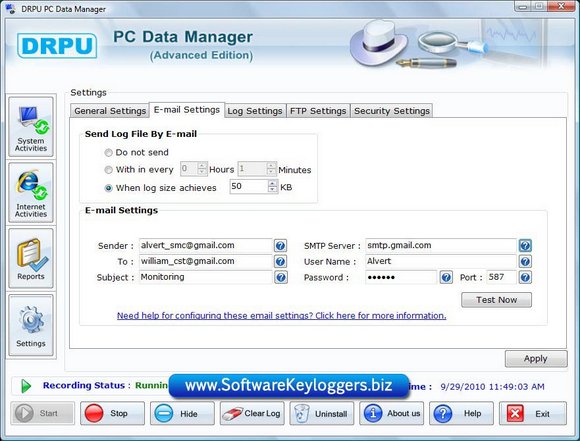This screenshot has height=441, width=580.
Task: Switch to E-mail Settings tab
Action: [187, 110]
